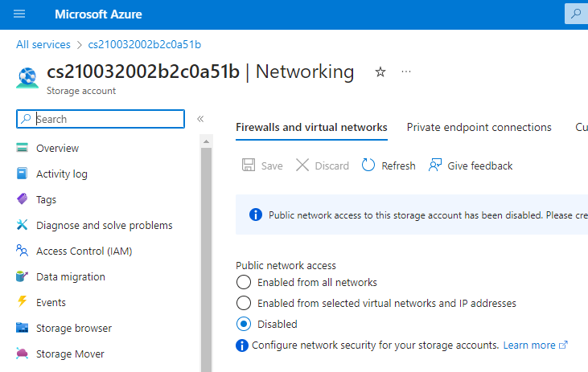Click the Access Control people icon
Image resolution: width=588 pixels, height=372 pixels.
click(23, 250)
